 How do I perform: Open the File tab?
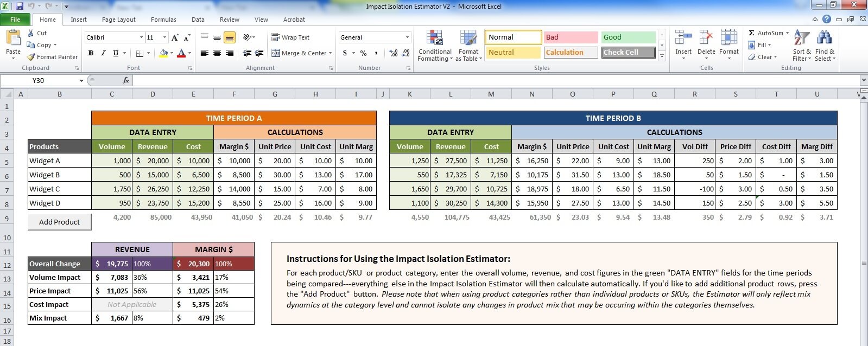15,20
